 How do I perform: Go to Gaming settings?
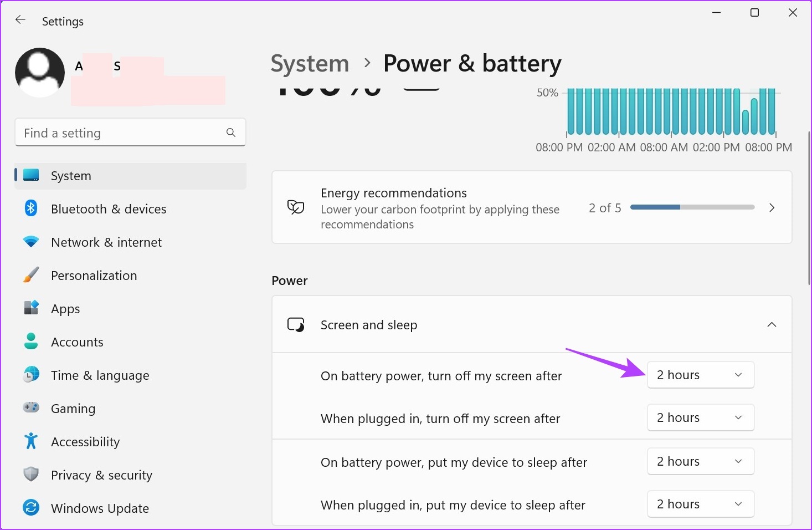[130, 409]
